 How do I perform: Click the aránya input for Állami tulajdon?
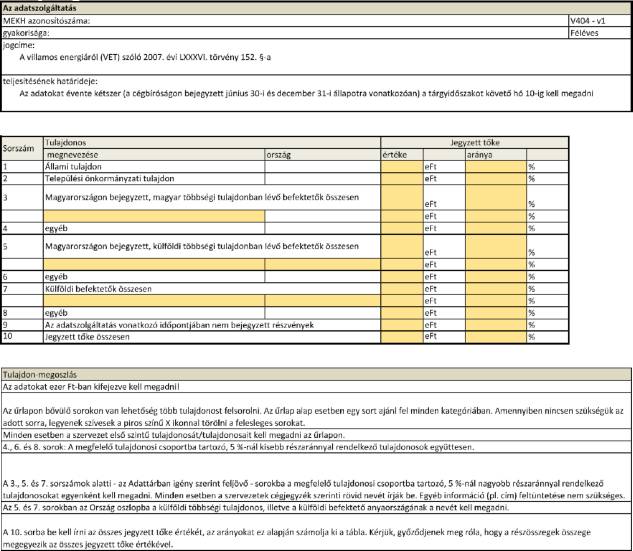point(496,167)
